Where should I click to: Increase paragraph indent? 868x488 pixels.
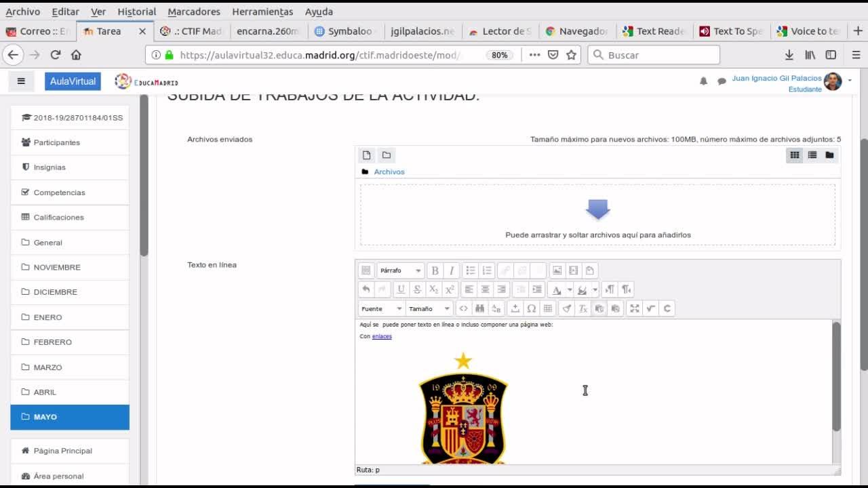tap(537, 289)
